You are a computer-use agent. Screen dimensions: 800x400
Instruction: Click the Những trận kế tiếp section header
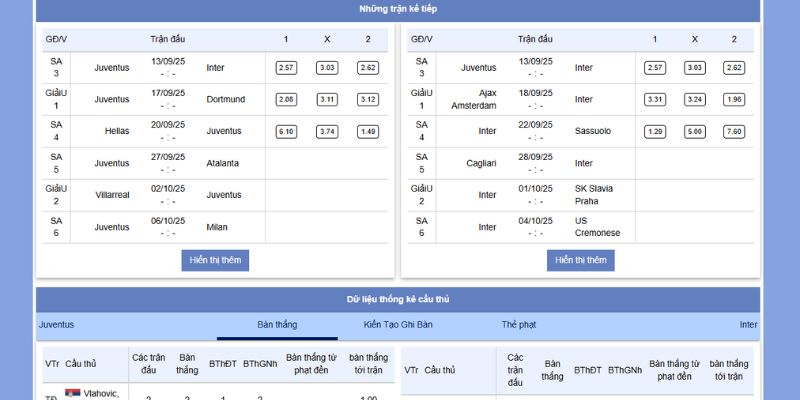click(x=398, y=9)
